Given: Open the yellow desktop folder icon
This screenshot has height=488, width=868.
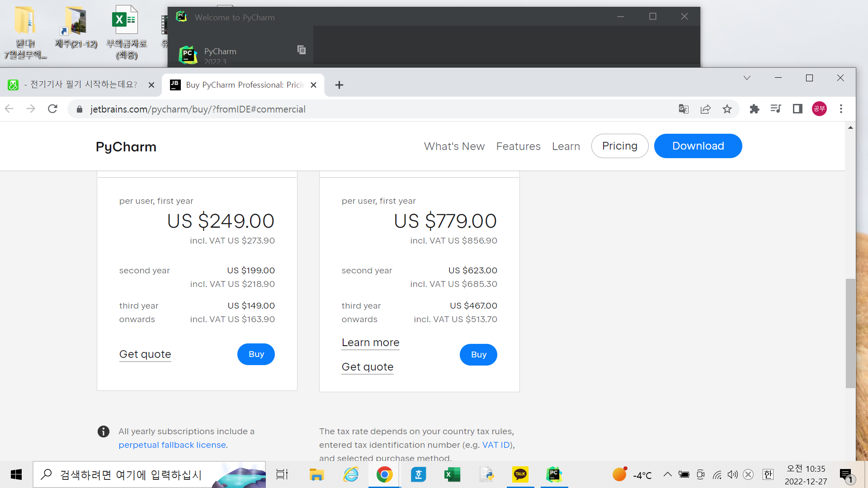Looking at the screenshot, I should [x=25, y=33].
